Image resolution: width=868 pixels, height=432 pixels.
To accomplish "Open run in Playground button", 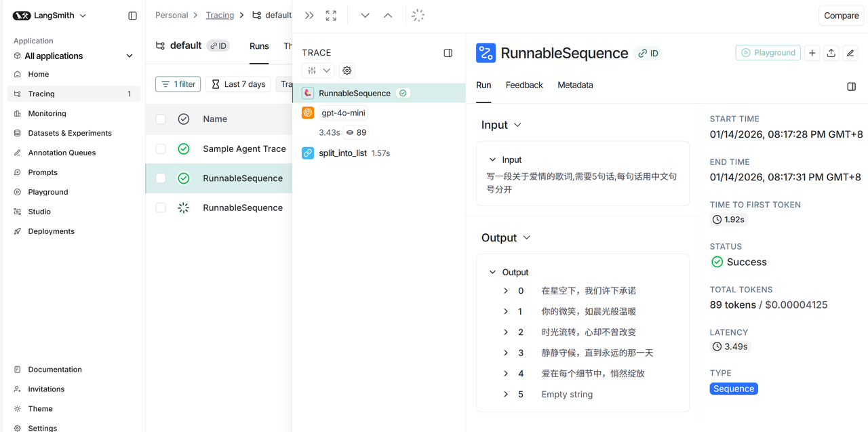I will pos(768,53).
